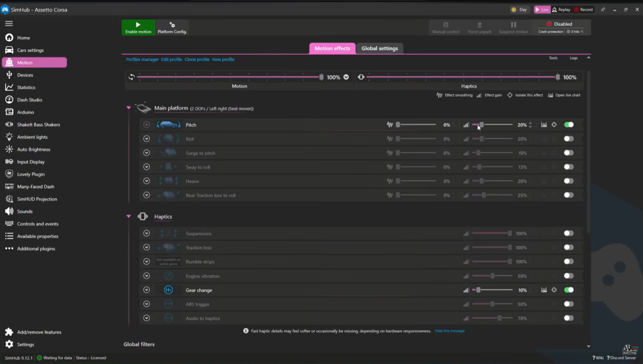Open Add/remove features
643x364 pixels.
point(39,332)
